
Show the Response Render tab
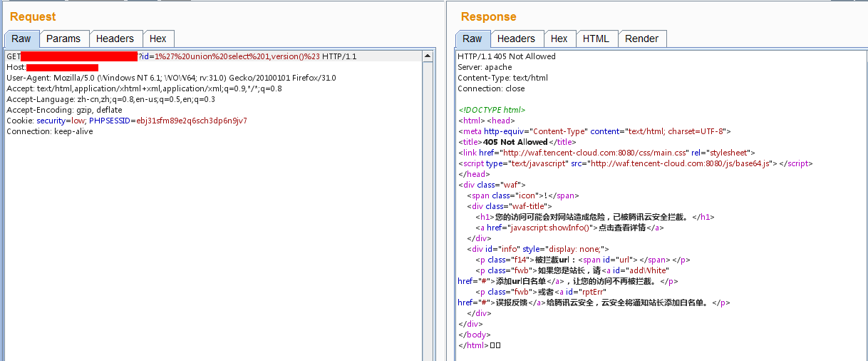click(642, 39)
